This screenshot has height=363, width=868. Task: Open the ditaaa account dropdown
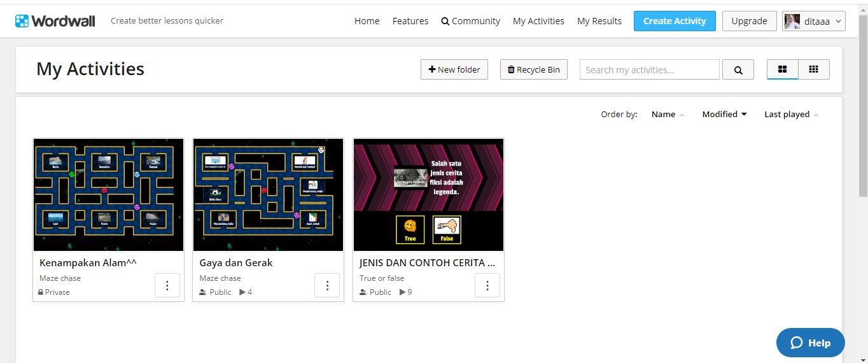point(813,21)
